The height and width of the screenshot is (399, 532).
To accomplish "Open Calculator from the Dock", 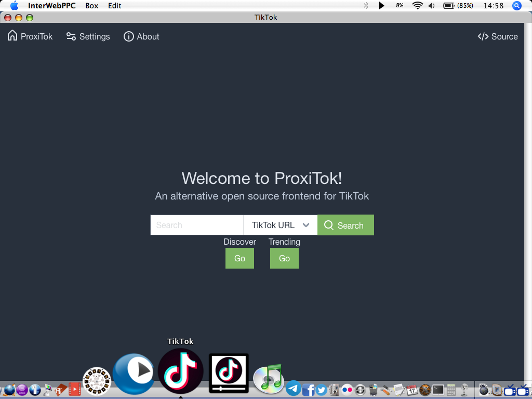I will point(451,390).
